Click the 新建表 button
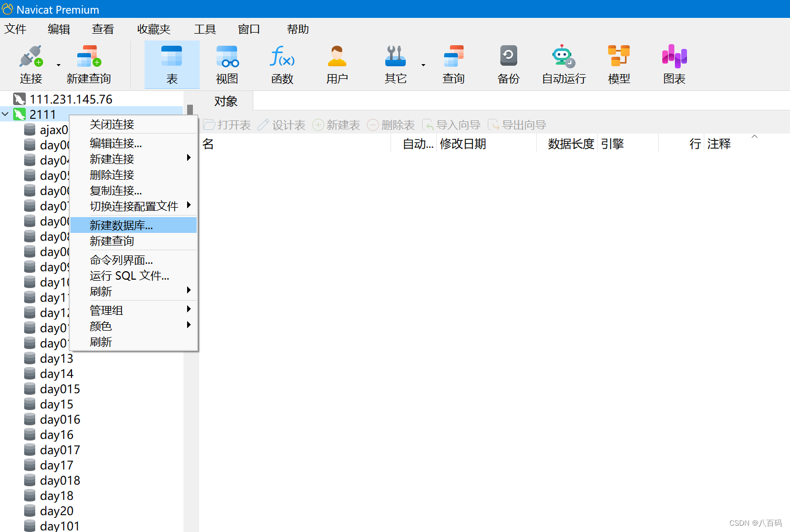The image size is (790, 532). point(336,125)
